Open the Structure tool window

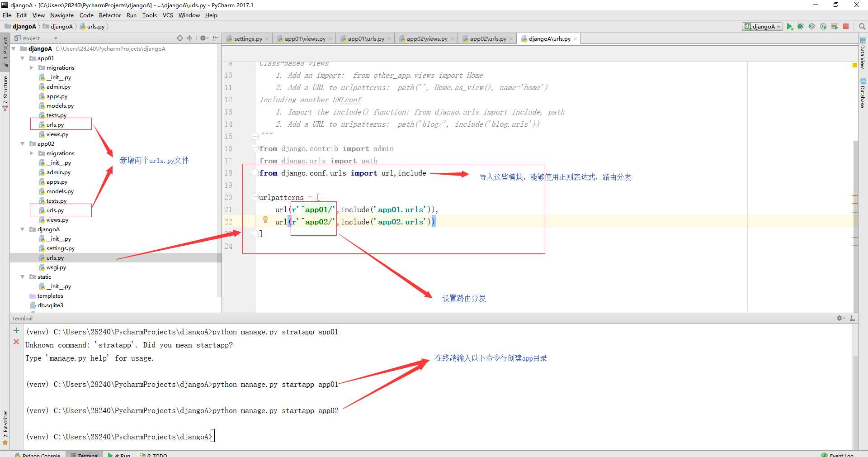pos(5,94)
